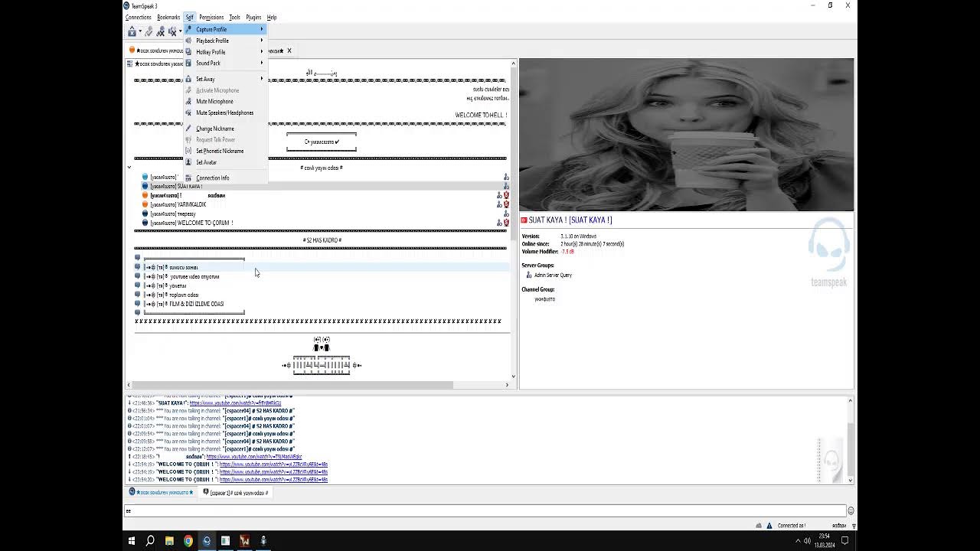Image resolution: width=980 pixels, height=551 pixels.
Task: Open the Connections menu
Action: [x=139, y=17]
